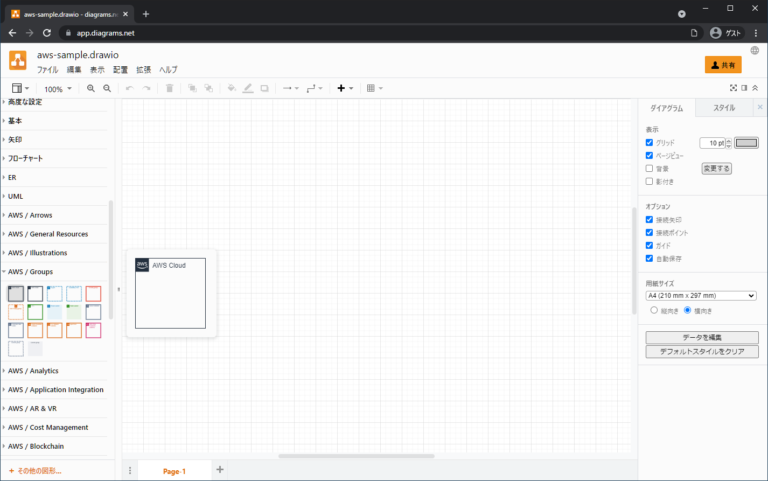
Task: Click the connection arrow style icon
Action: [x=288, y=88]
